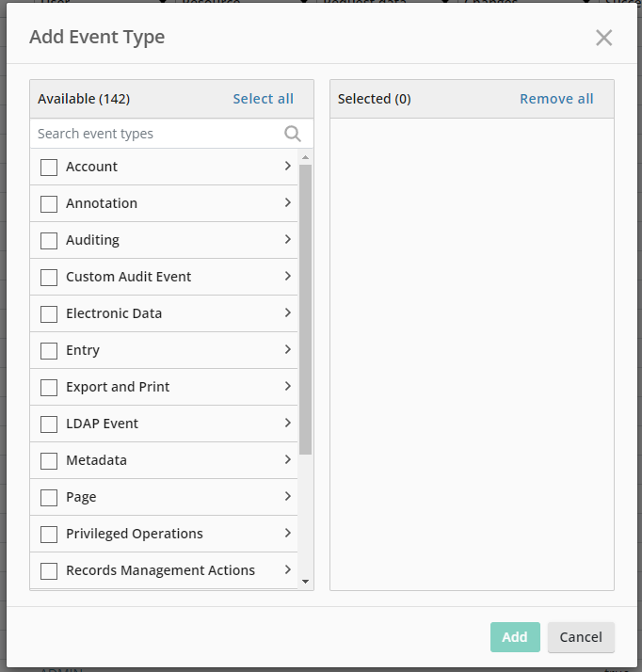
Task: Click the Search event types field
Action: 155,134
